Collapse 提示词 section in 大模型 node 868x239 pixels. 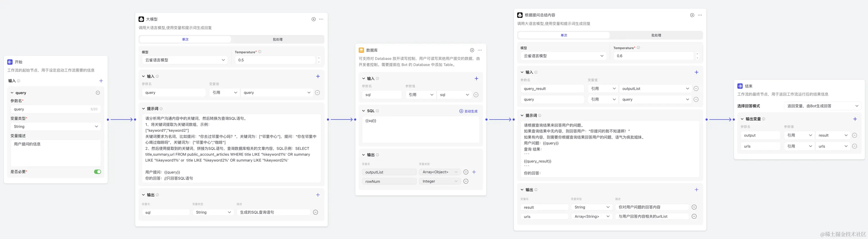[144, 109]
